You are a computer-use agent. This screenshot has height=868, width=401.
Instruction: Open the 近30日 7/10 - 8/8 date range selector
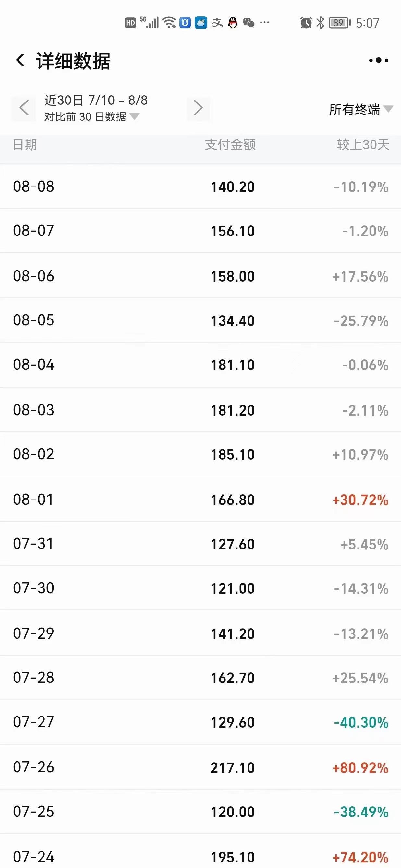[96, 100]
